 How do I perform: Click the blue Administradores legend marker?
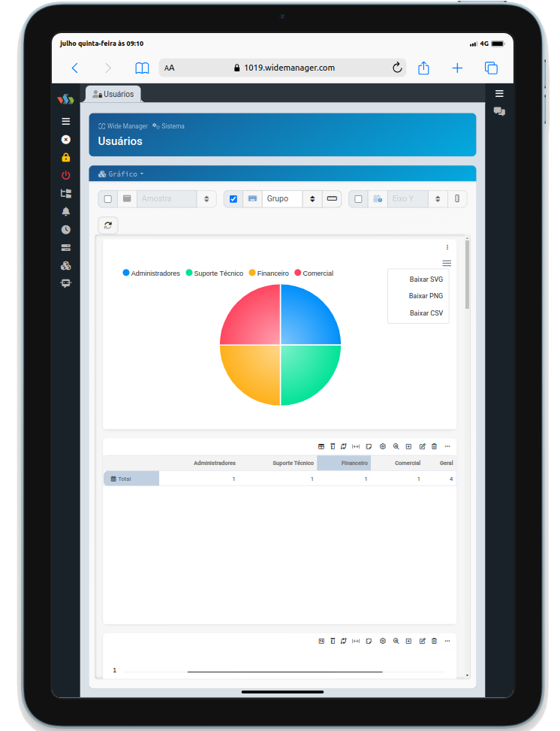coord(126,273)
